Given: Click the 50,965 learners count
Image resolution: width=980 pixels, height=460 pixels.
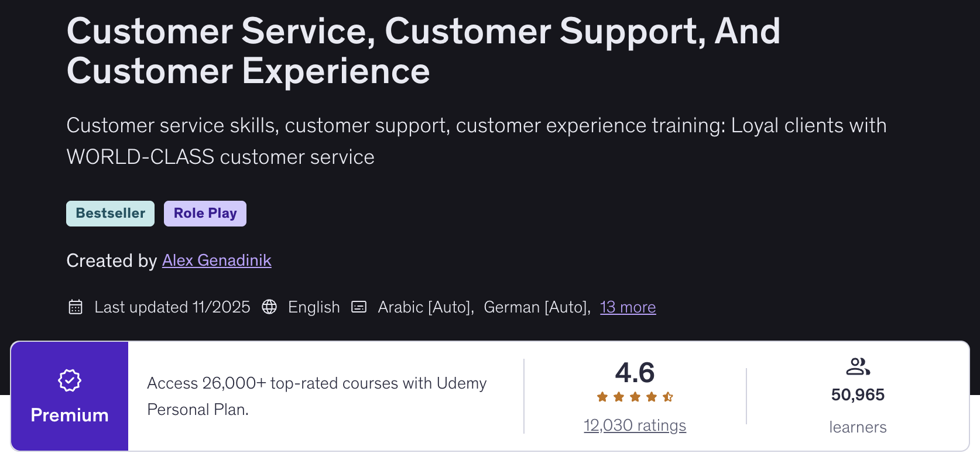Looking at the screenshot, I should [x=858, y=395].
